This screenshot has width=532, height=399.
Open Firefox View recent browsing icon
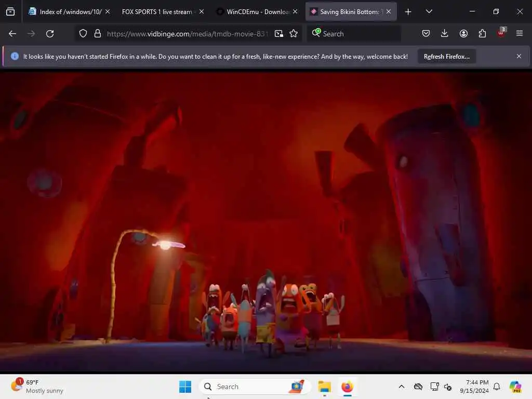(10, 11)
